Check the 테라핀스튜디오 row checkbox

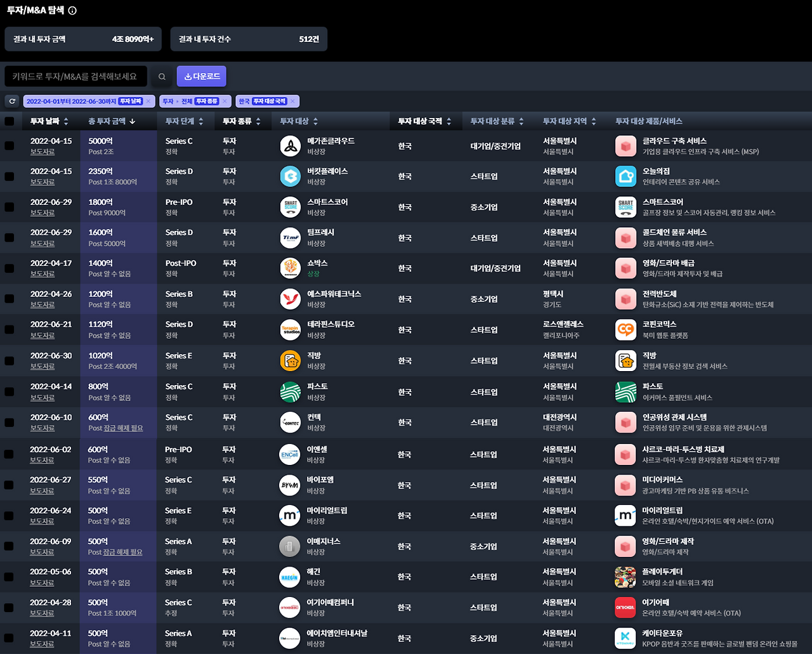tap(10, 330)
